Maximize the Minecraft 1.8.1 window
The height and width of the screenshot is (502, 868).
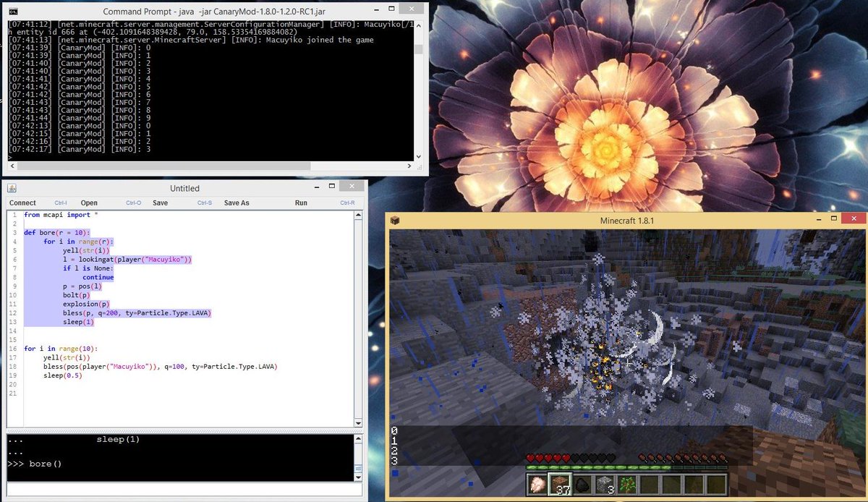tap(835, 218)
